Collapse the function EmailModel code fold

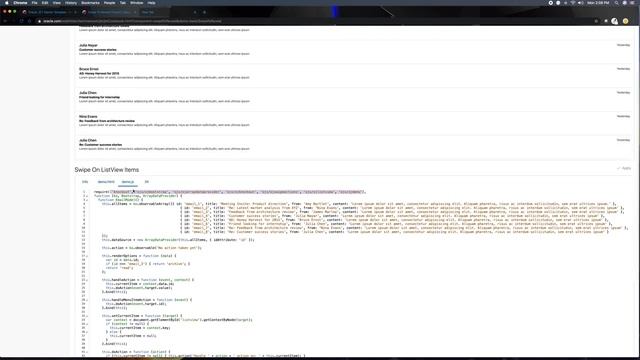point(87,200)
